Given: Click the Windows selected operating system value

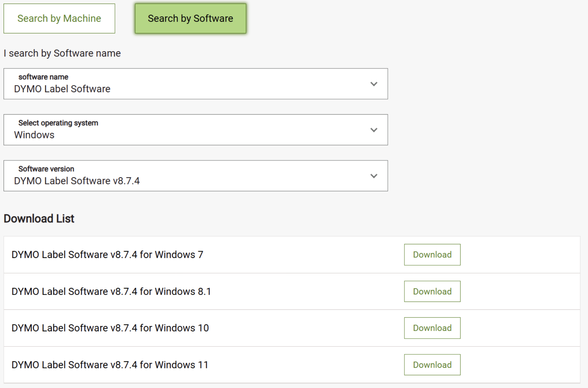Looking at the screenshot, I should pos(34,135).
